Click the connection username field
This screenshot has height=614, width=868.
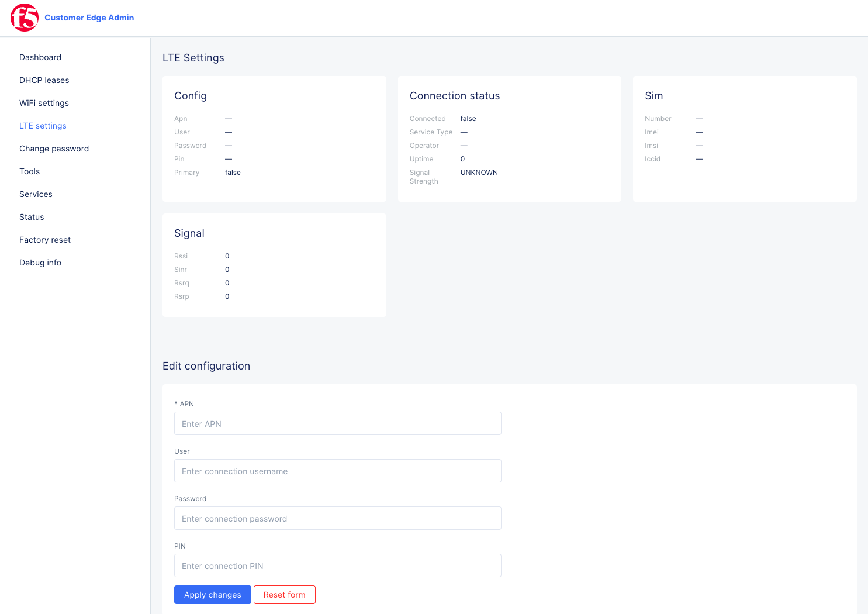pyautogui.click(x=337, y=471)
